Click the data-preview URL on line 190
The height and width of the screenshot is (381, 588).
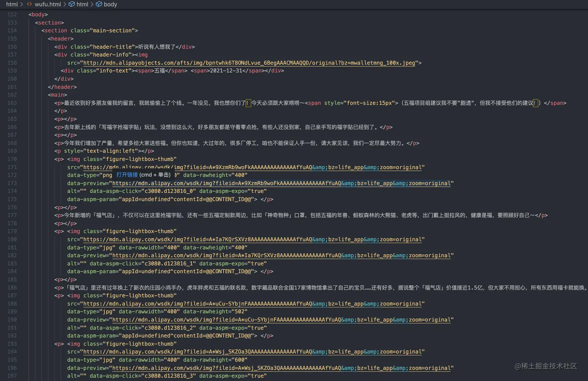point(281,320)
